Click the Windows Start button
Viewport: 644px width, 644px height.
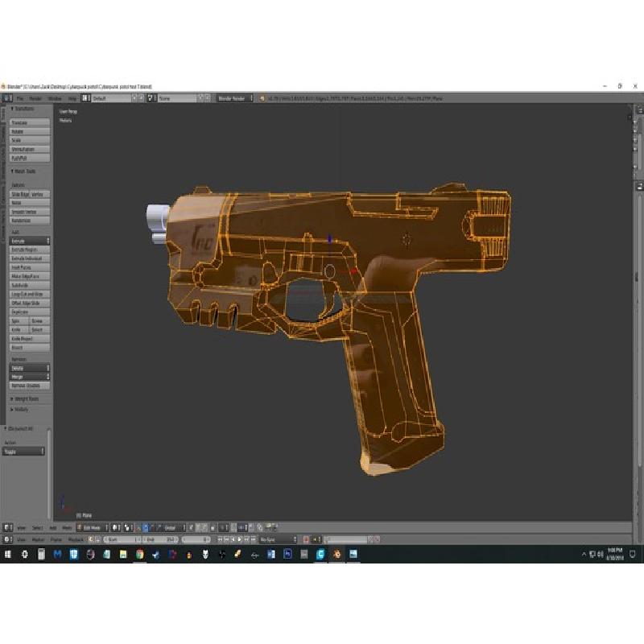7,554
